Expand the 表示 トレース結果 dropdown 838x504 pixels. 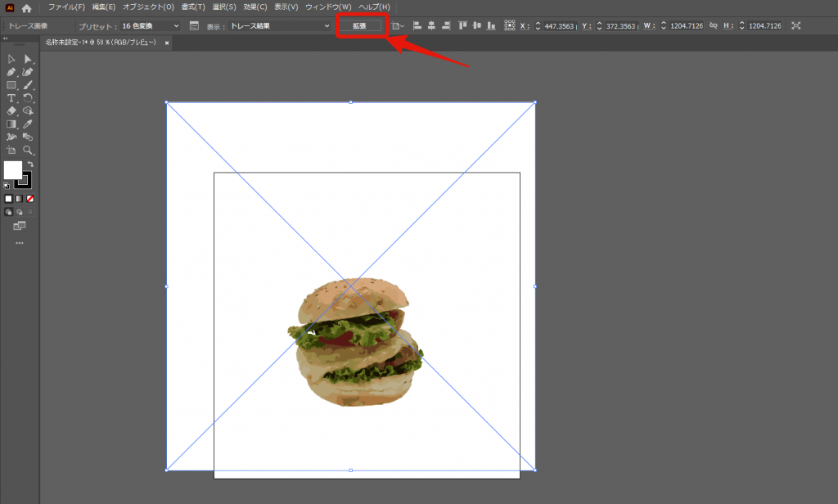click(x=278, y=26)
